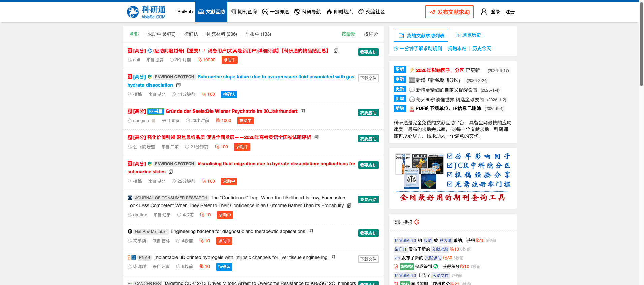Open the 历史今天 link
The height and width of the screenshot is (285, 644).
click(x=481, y=49)
